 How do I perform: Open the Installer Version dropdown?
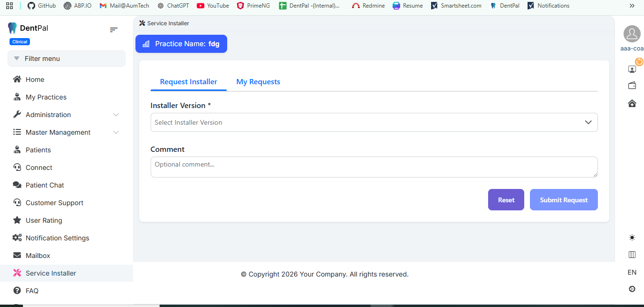pyautogui.click(x=374, y=122)
